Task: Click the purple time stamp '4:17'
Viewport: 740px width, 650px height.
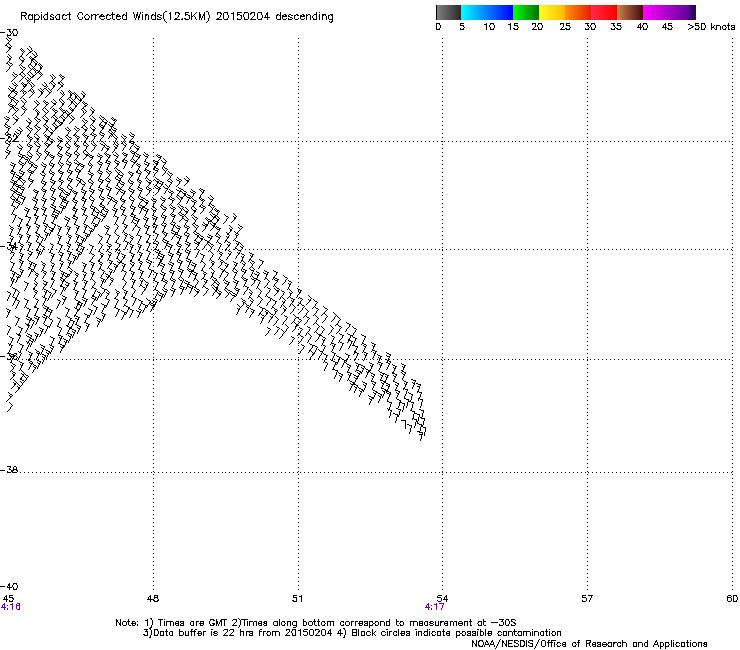Action: (434, 607)
